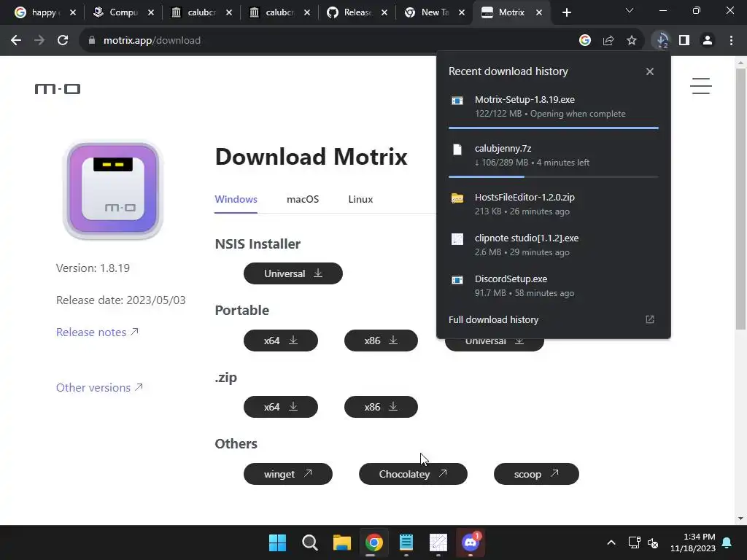Close the Recent download history popup
The image size is (747, 560).
click(x=650, y=71)
